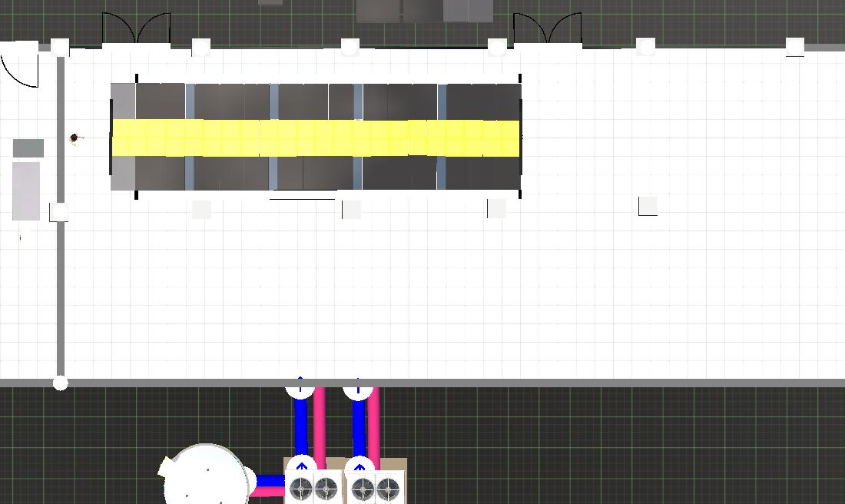Image resolution: width=845 pixels, height=504 pixels.
Task: Select the round white tank outside the room
Action: pos(206,475)
